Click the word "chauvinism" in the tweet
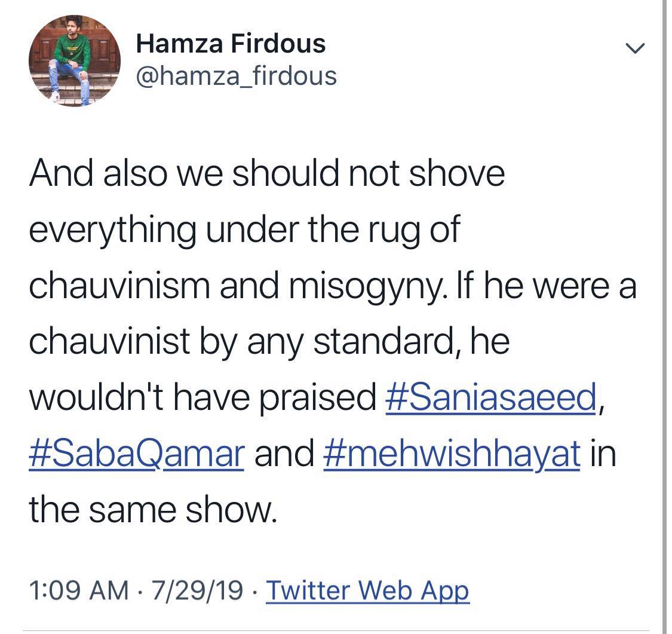Viewport: 672px width, 634px height. coord(119,286)
